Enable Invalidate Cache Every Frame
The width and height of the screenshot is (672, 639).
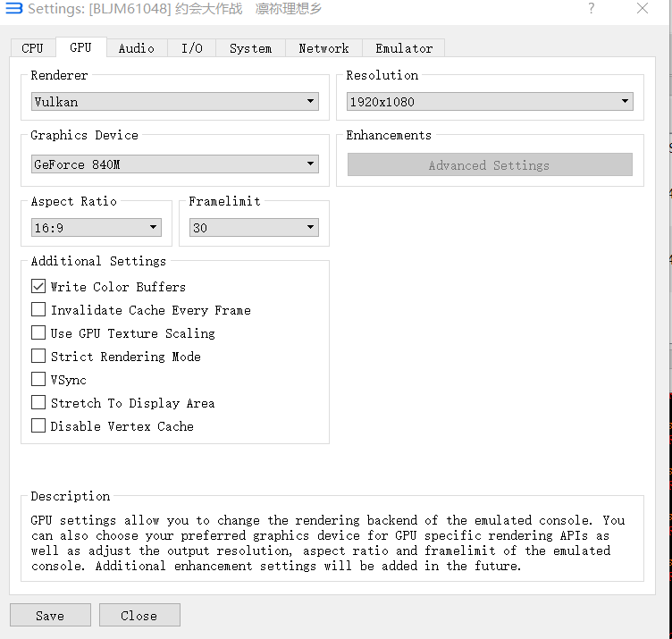(x=38, y=310)
